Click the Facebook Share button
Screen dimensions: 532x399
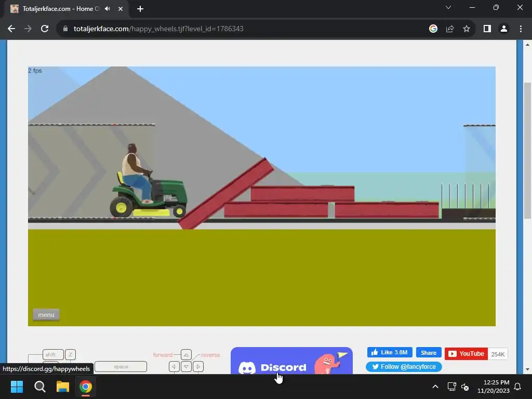429,353
